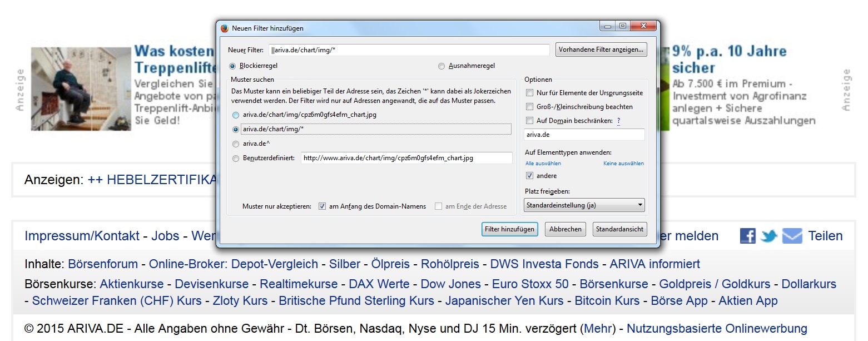Check 'Auf Domain beschränken' option
The height and width of the screenshot is (341, 868).
(x=529, y=121)
